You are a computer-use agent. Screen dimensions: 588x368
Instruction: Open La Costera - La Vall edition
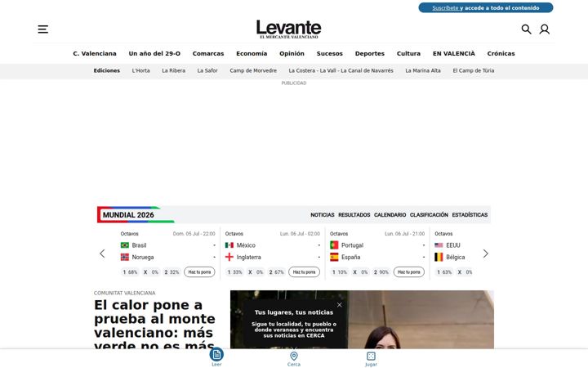341,70
